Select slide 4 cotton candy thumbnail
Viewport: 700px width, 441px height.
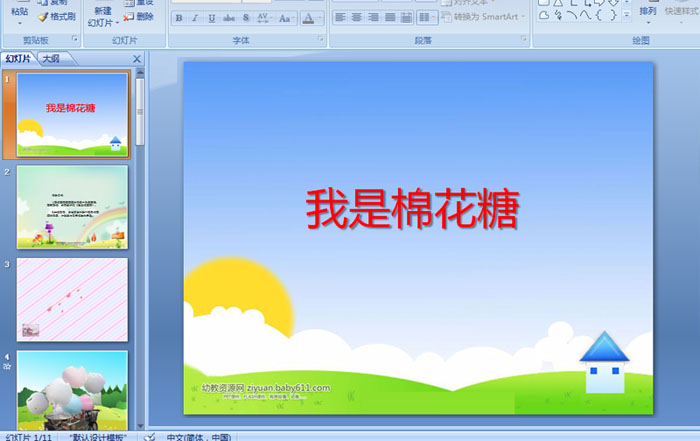point(72,391)
